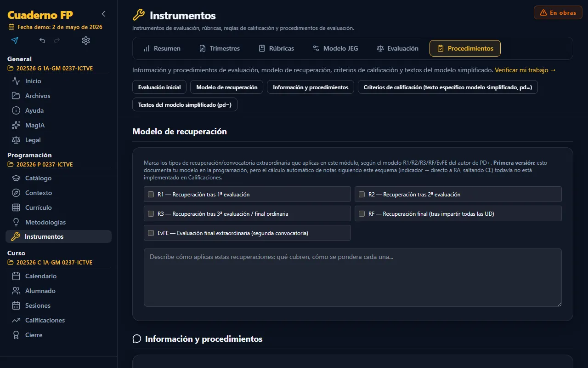Switch to the Trimestres tab

coord(220,48)
